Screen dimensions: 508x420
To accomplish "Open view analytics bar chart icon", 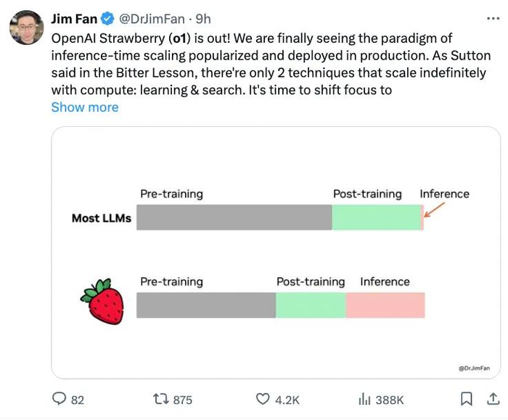I will tap(365, 399).
